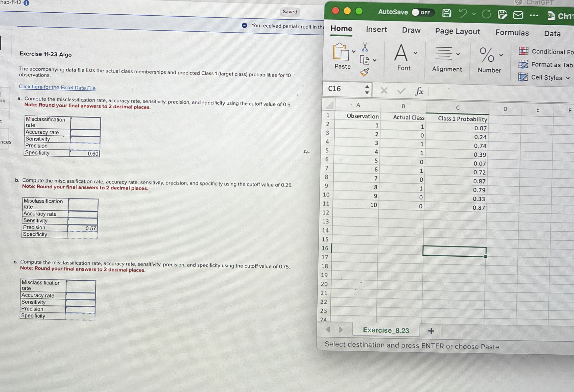Click the Undo arrow icon
574x392 pixels.
[463, 13]
